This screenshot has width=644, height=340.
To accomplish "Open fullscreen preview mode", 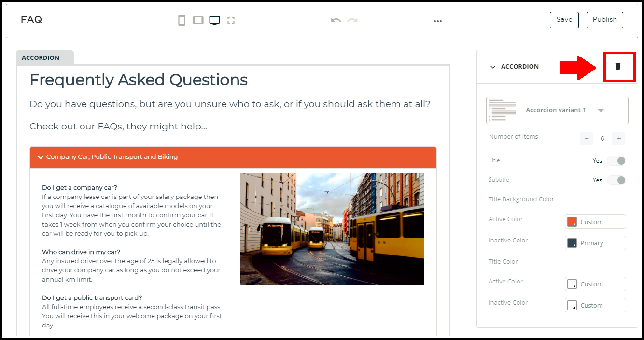I will [x=231, y=20].
